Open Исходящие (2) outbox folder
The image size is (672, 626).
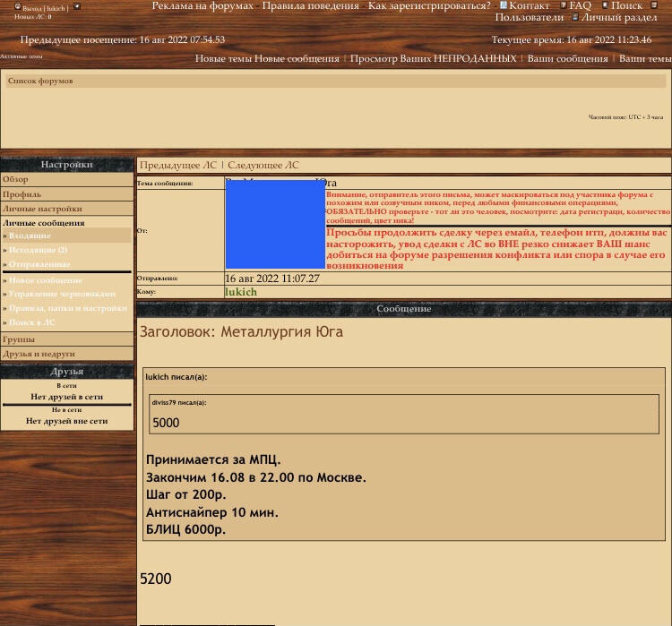38,250
